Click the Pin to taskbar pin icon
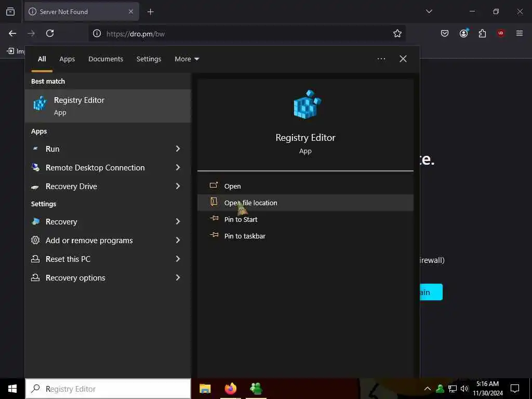This screenshot has height=399, width=532. coord(214,235)
